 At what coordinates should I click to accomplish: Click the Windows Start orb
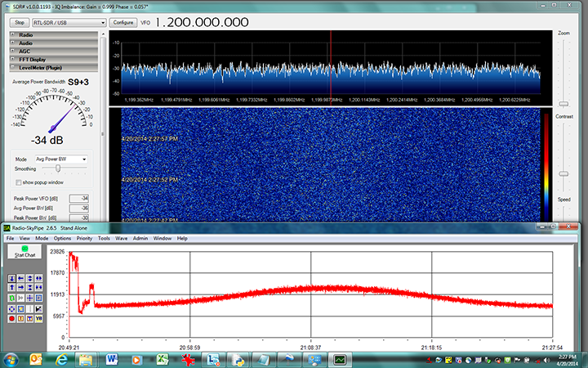(x=10, y=360)
